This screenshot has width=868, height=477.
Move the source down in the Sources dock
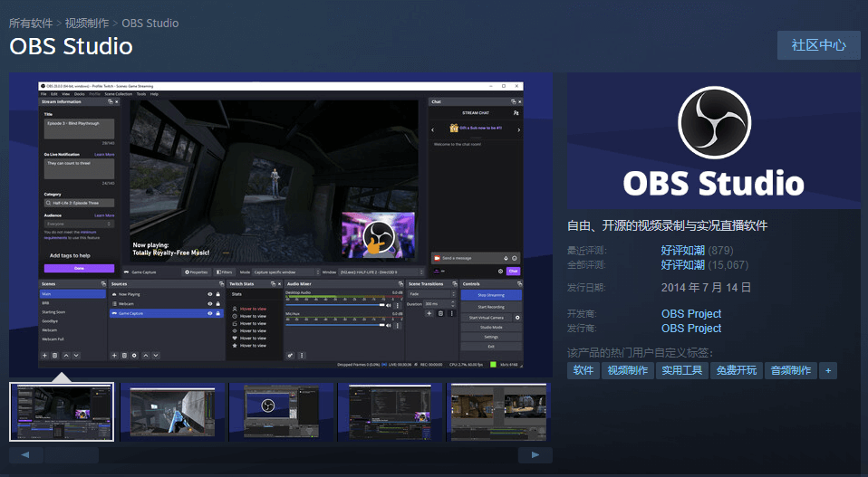tap(156, 356)
